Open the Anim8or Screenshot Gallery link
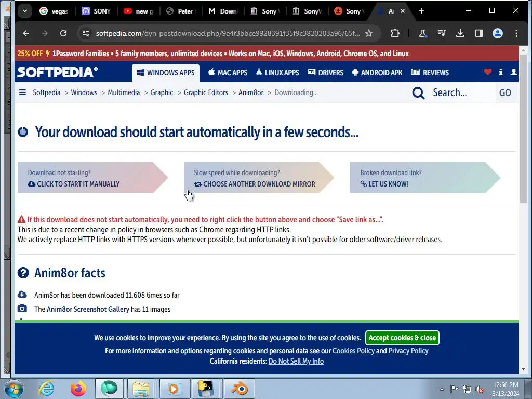This screenshot has height=399, width=532. point(88,309)
